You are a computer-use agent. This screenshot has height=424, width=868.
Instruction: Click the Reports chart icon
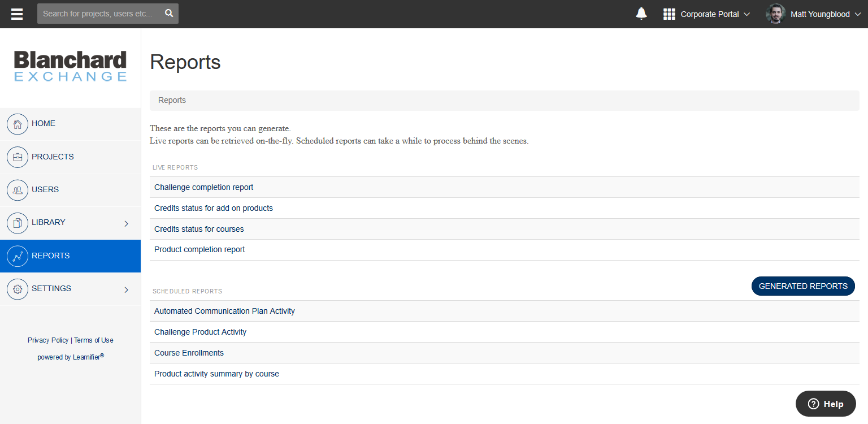coord(18,256)
